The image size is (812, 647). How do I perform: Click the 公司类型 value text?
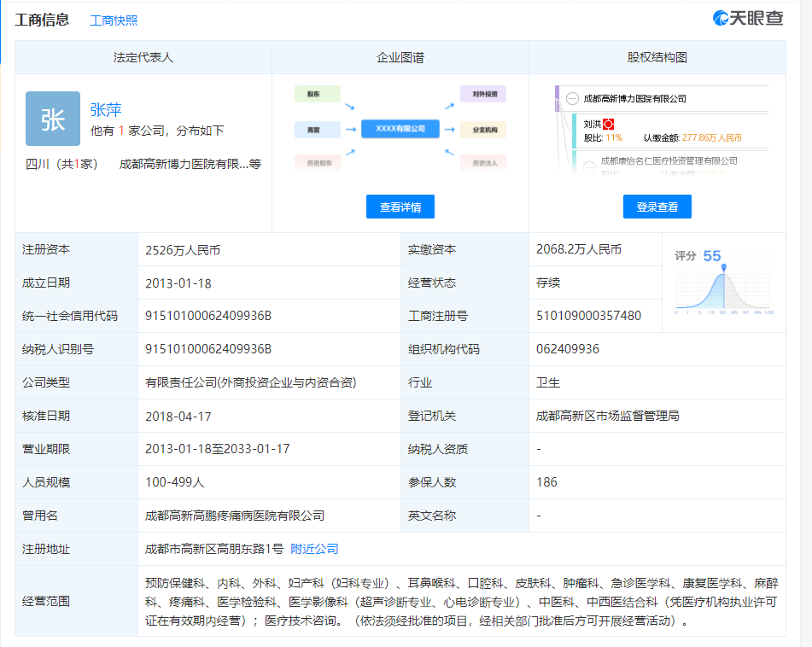tap(251, 382)
